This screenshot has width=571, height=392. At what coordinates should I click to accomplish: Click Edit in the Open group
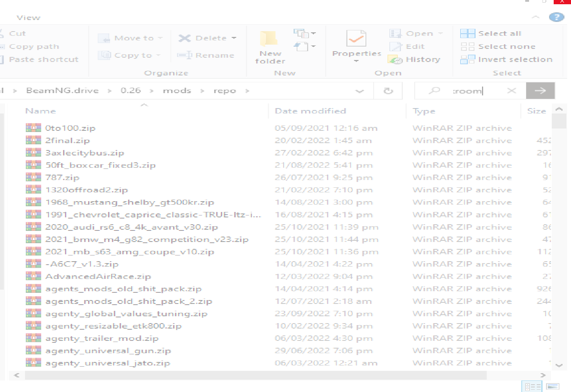point(407,47)
